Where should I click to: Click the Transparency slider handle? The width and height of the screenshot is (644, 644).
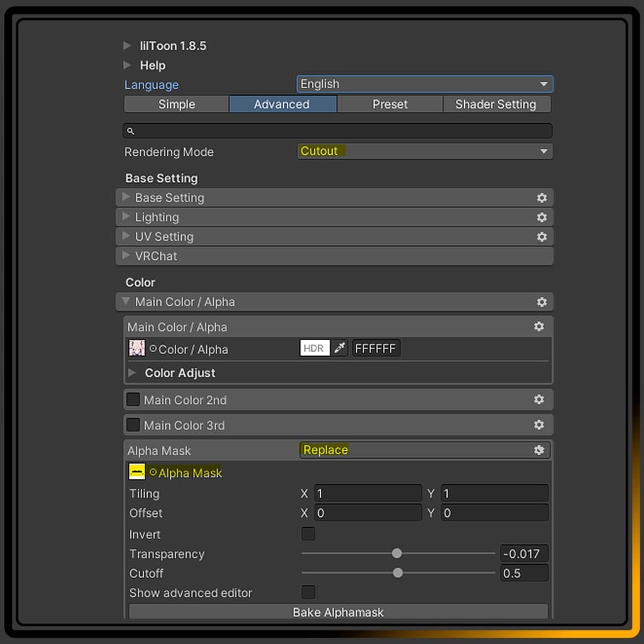[x=397, y=553]
